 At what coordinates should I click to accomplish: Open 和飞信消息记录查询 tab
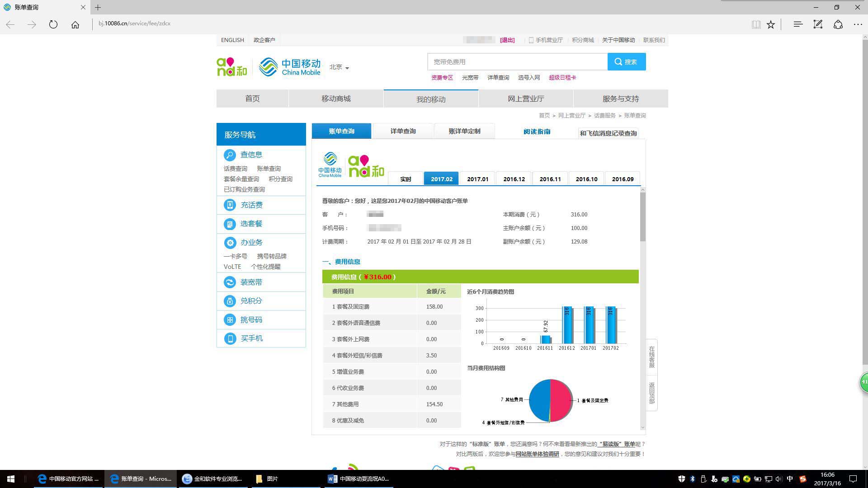click(x=609, y=133)
